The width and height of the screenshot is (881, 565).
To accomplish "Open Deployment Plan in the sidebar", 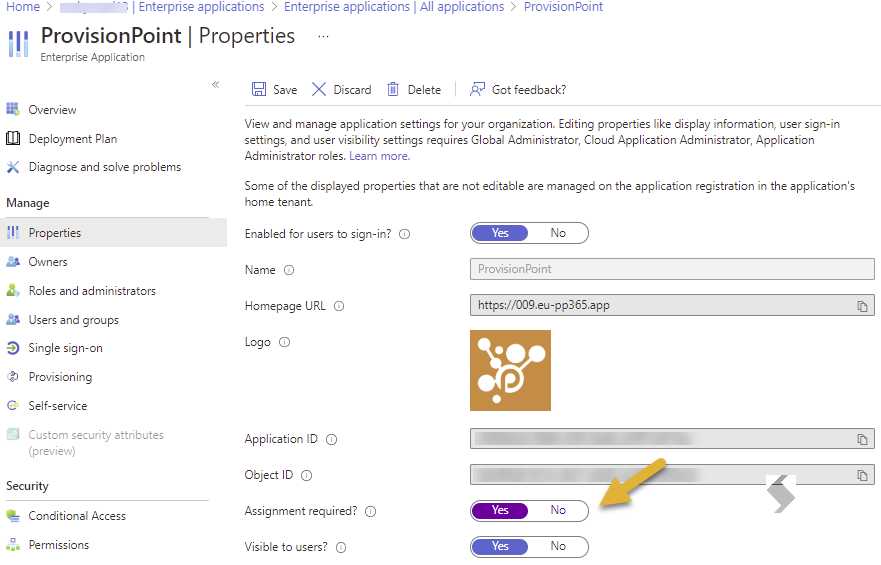I will coord(73,139).
